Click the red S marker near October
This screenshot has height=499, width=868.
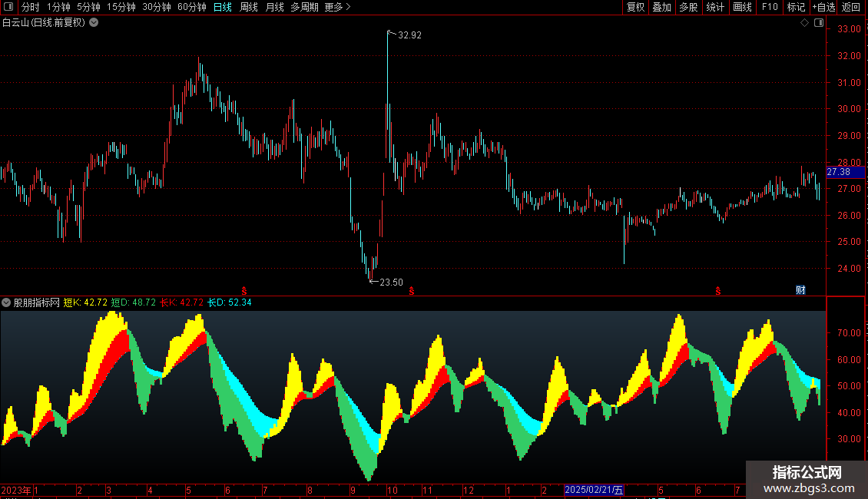point(411,291)
